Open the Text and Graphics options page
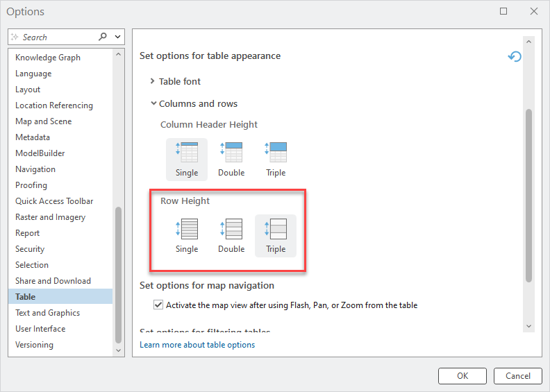The height and width of the screenshot is (392, 550). tap(47, 313)
